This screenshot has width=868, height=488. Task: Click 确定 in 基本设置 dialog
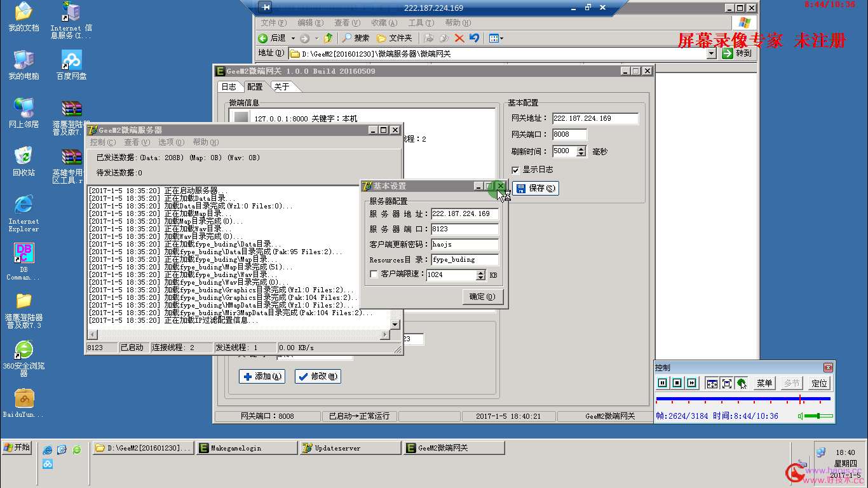[x=483, y=297]
